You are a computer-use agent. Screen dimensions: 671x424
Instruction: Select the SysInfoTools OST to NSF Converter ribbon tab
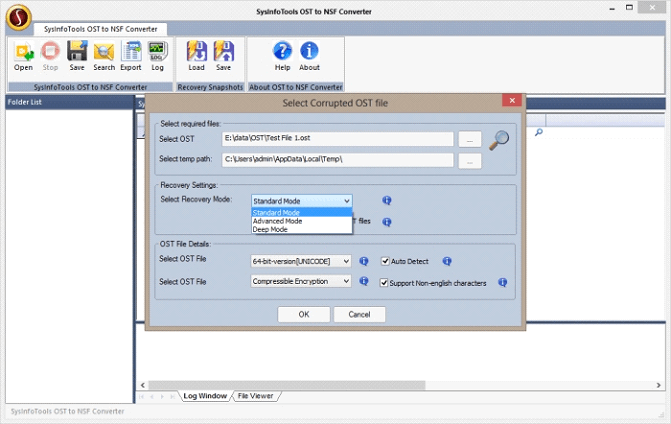point(101,29)
